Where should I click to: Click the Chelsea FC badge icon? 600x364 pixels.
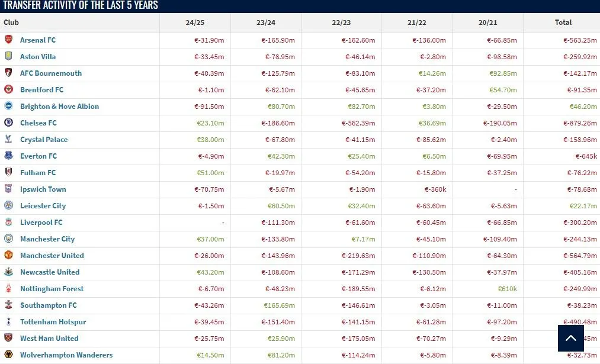(8, 123)
